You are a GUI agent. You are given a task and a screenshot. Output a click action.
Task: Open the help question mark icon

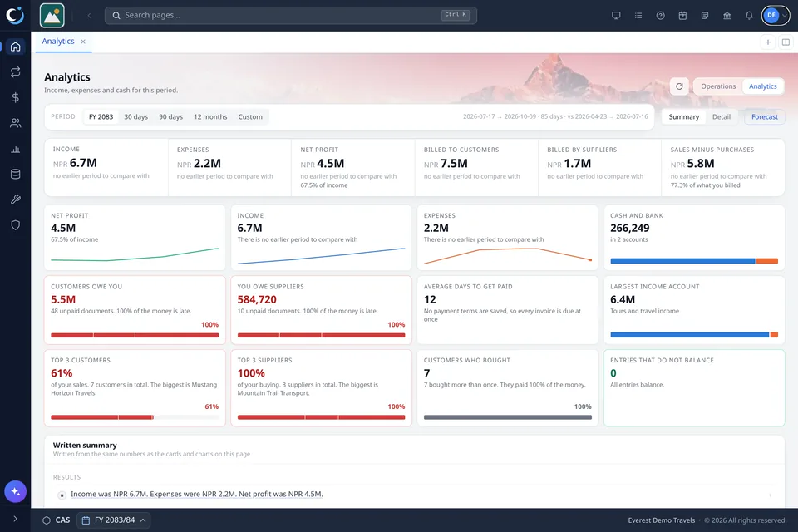coord(660,15)
